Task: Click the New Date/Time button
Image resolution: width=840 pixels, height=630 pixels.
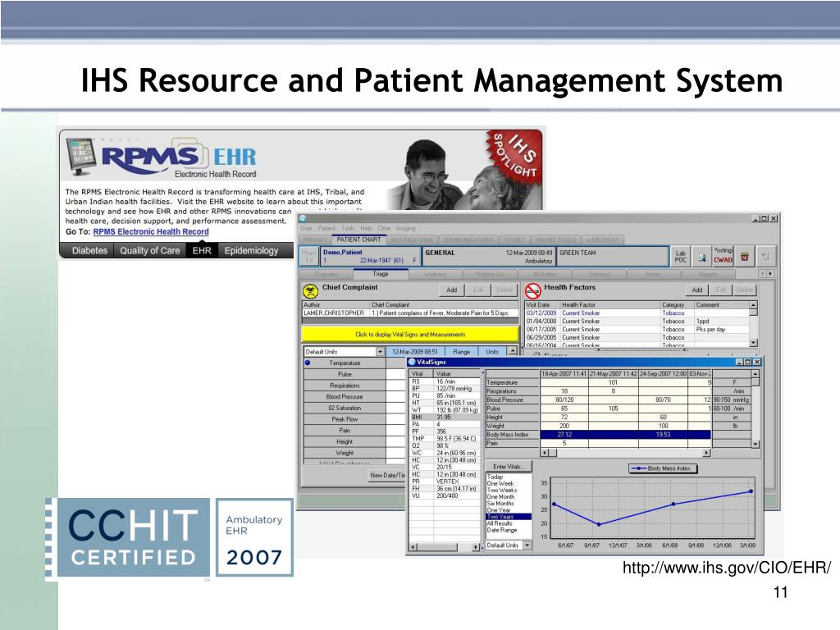Action: 387,475
